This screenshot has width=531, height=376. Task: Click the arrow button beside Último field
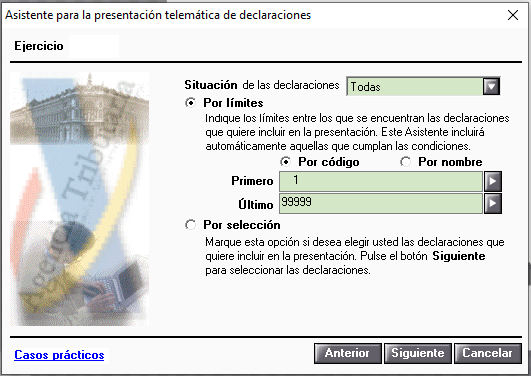[493, 203]
